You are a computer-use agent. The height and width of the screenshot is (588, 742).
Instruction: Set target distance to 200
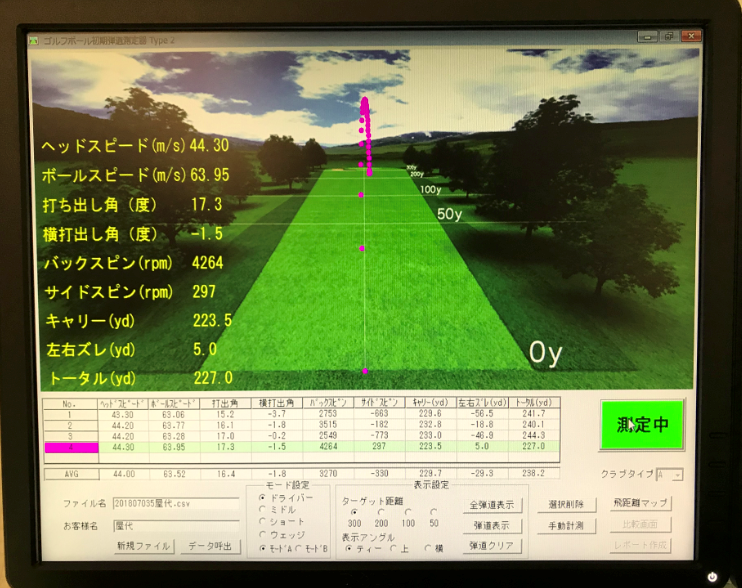coord(381,512)
